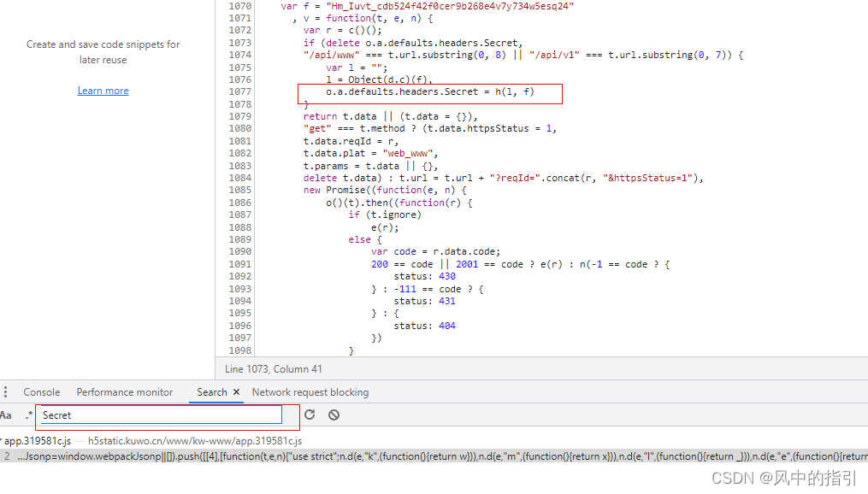Screen dimensions: 868x494
Task: Open the drawer's three-dot more tools menu
Action: pyautogui.click(x=5, y=392)
